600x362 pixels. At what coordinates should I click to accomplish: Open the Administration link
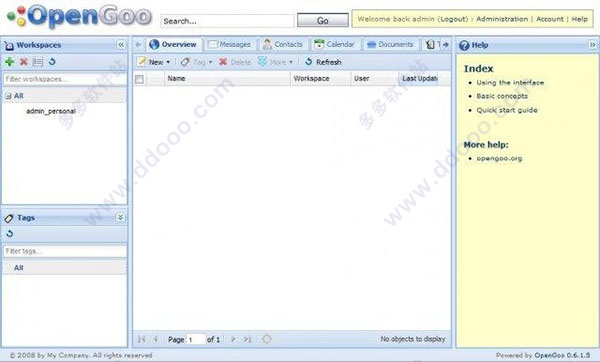click(x=502, y=19)
